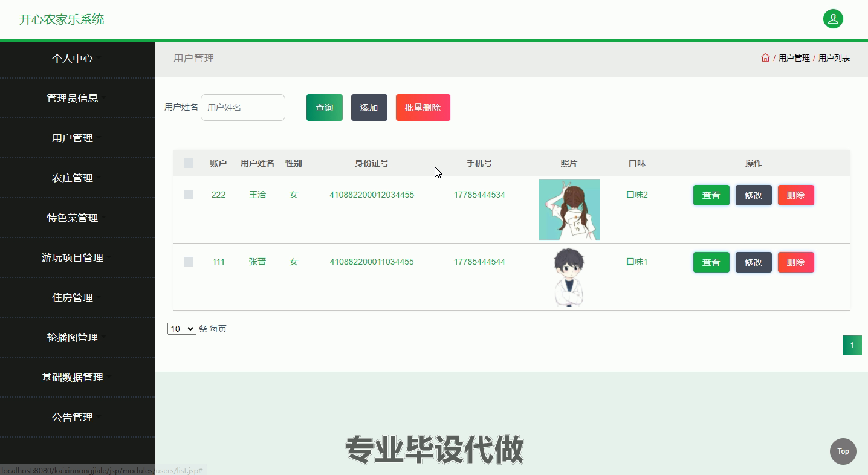Expand 农庄管理 sidebar menu

tap(73, 178)
